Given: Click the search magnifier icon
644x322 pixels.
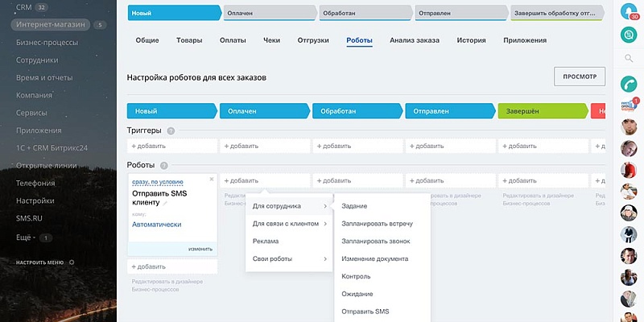Looking at the screenshot, I should (x=630, y=59).
